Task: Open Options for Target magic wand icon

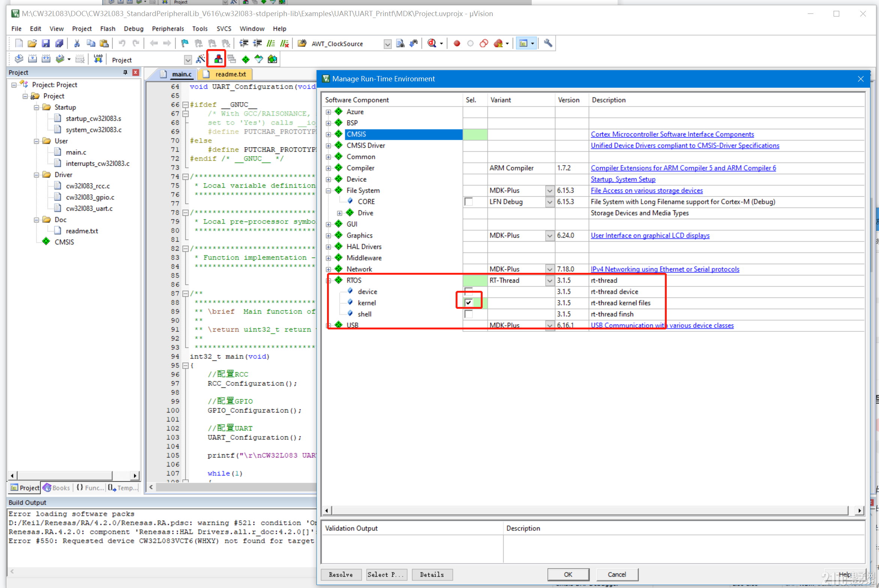Action: tap(201, 59)
